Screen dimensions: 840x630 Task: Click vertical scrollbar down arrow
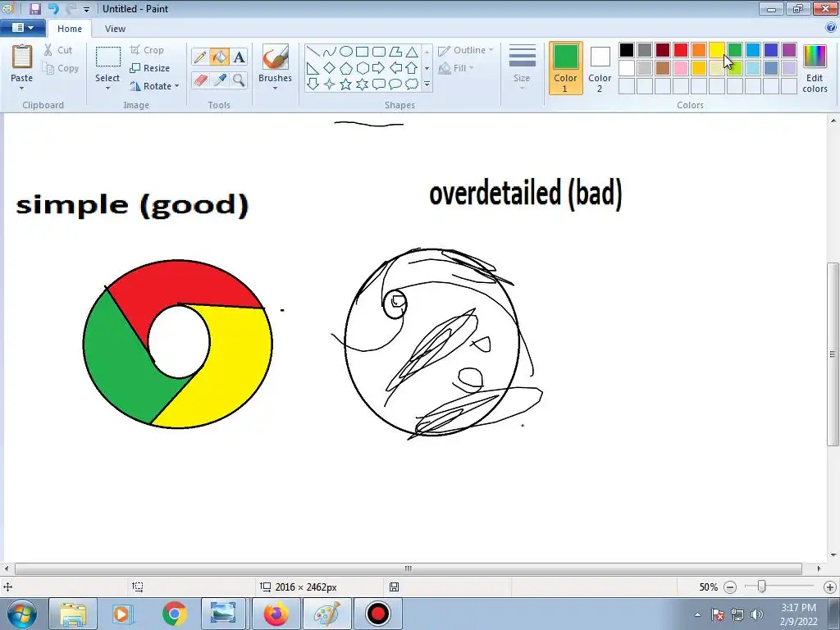(x=833, y=555)
